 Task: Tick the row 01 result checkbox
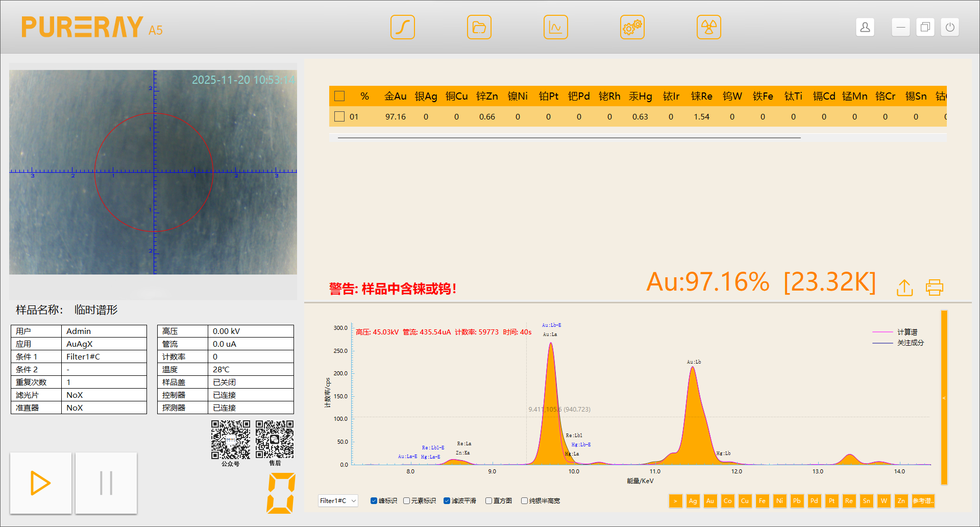(x=339, y=117)
